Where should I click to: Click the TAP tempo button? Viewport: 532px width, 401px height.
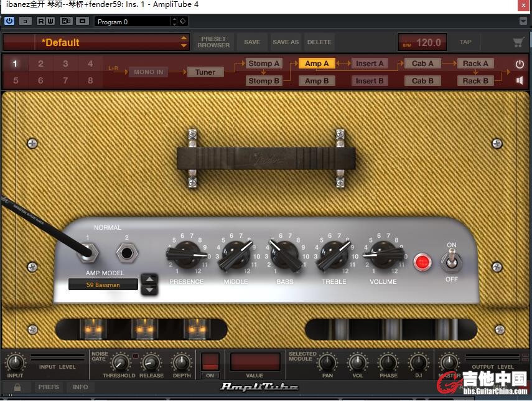coord(465,42)
